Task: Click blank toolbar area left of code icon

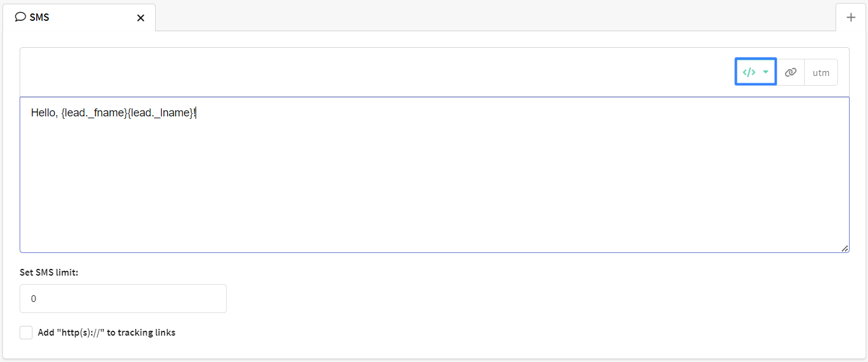Action: (x=377, y=72)
